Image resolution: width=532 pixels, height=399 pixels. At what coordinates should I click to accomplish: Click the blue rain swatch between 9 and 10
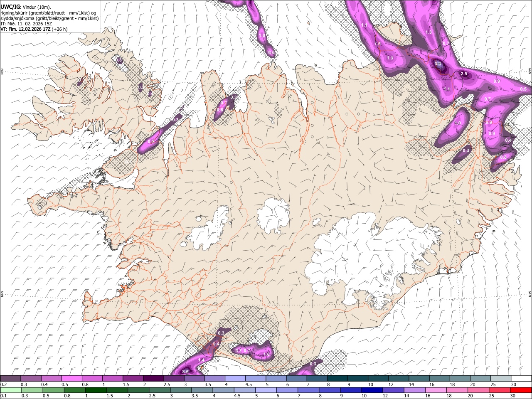(350, 390)
